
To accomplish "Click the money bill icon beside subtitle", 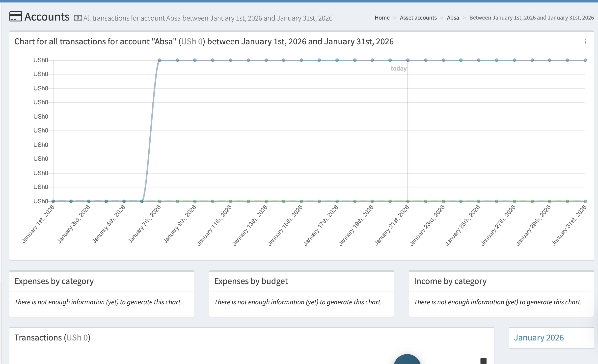I will click(78, 18).
